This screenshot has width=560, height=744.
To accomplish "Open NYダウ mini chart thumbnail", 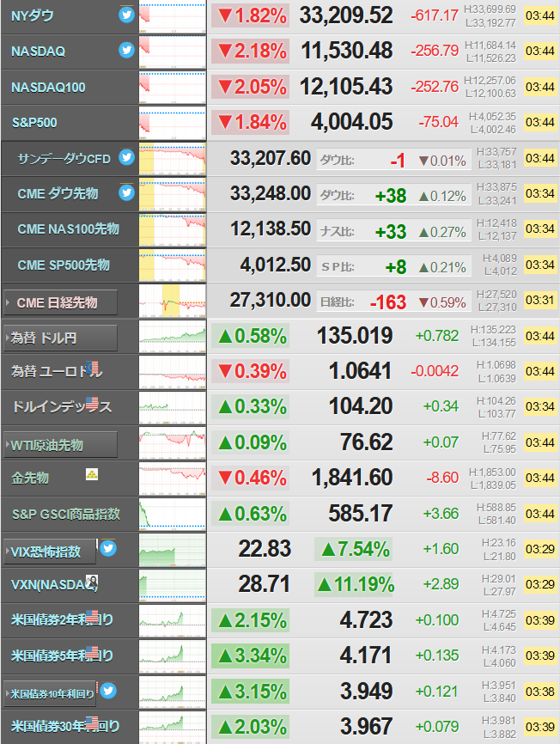I will pos(173,17).
